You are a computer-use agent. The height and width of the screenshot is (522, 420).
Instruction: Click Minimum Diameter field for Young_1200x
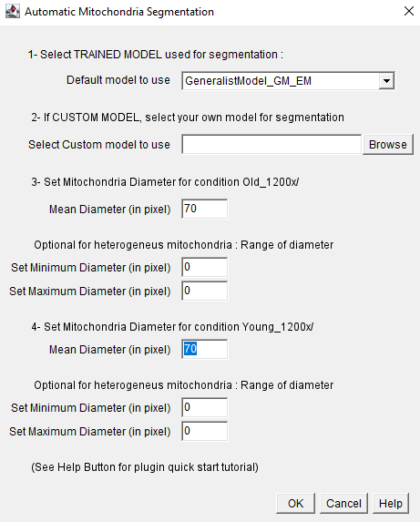205,407
